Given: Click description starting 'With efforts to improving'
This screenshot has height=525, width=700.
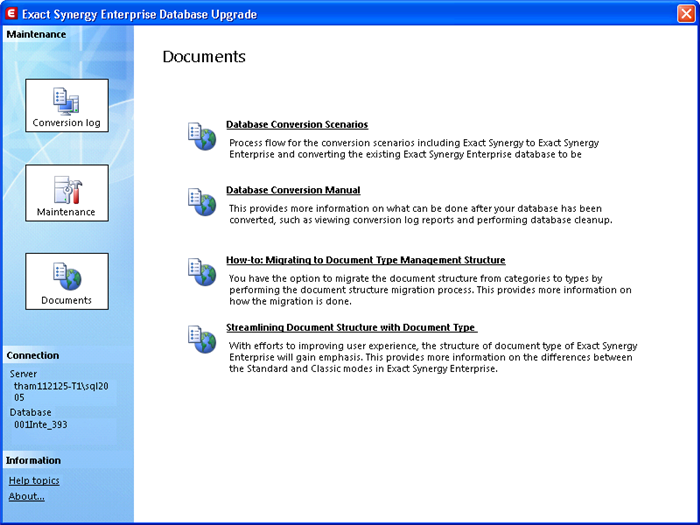Looking at the screenshot, I should coord(433,357).
